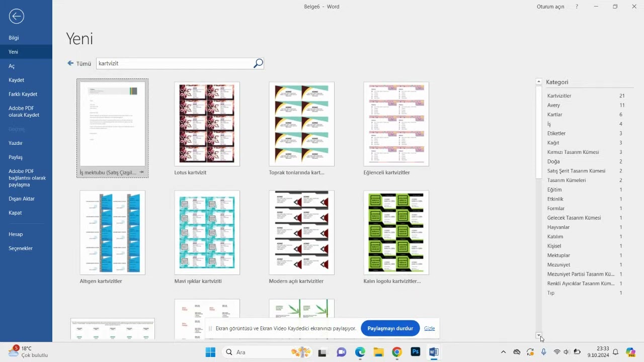Click the category list scroll-down arrow

(x=539, y=335)
